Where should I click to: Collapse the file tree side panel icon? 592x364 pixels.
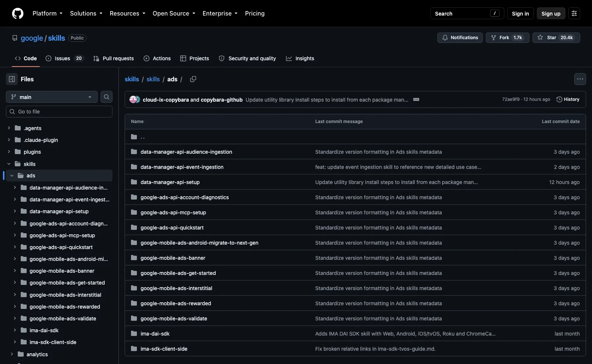pos(12,79)
